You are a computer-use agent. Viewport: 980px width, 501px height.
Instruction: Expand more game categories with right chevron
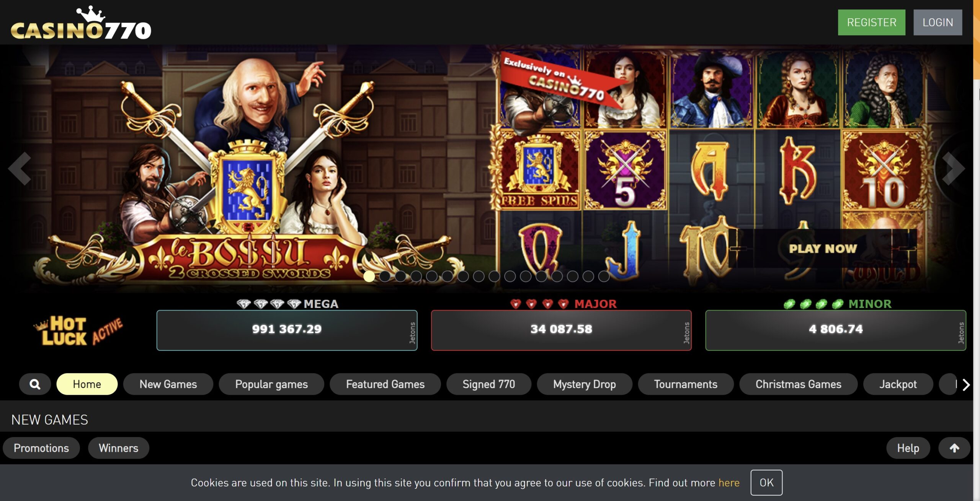click(x=966, y=384)
